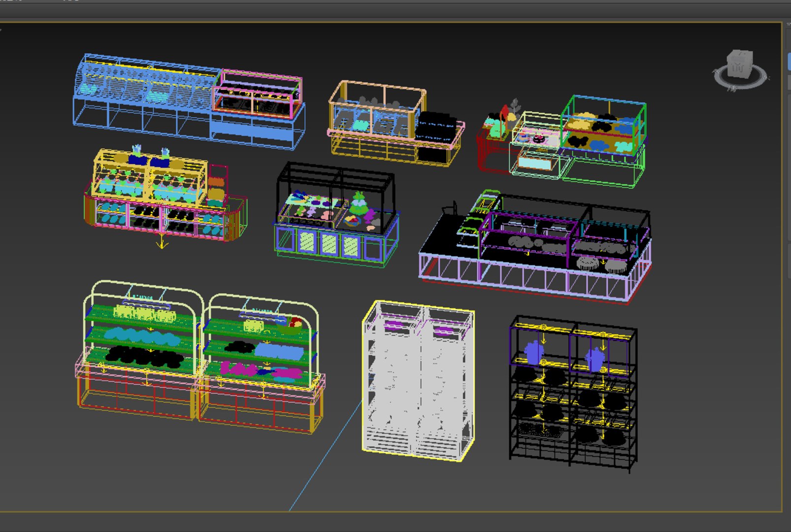Select the right arched green-shelf produce rack
This screenshot has height=532, width=791.
pos(262,365)
